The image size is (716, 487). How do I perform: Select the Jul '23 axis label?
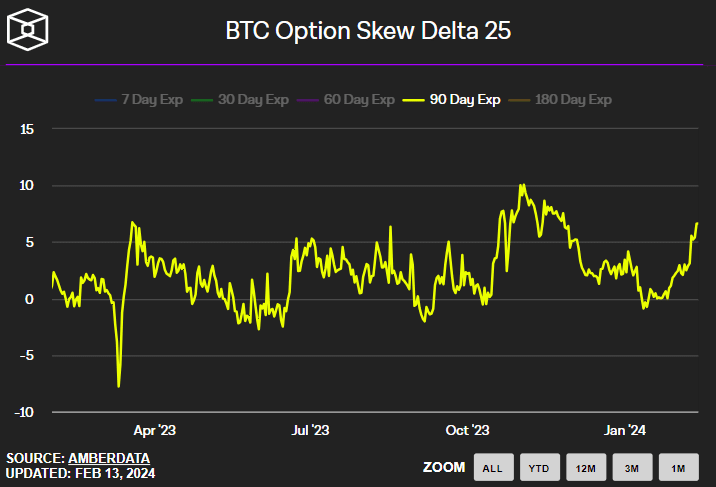[309, 430]
